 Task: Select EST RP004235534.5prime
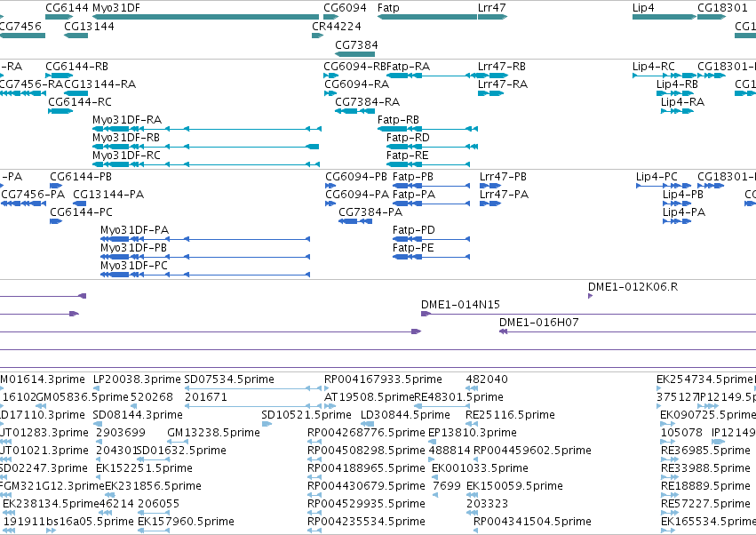point(314,531)
